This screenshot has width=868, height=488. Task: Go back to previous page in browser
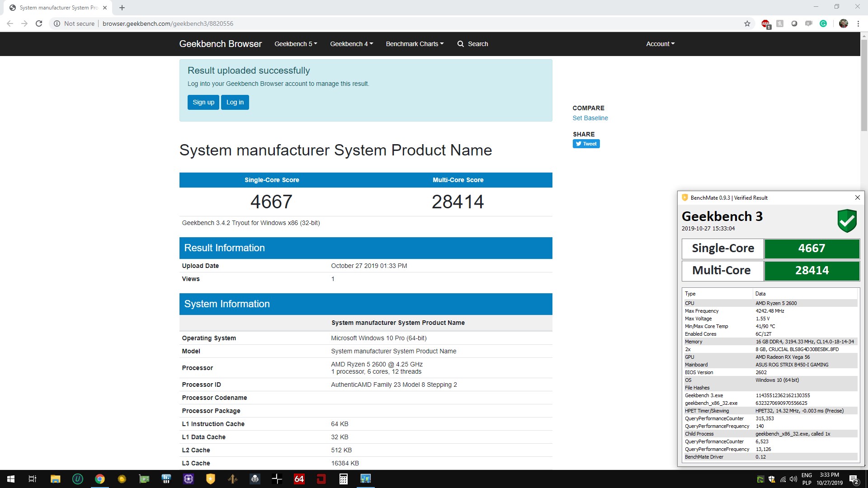(10, 23)
